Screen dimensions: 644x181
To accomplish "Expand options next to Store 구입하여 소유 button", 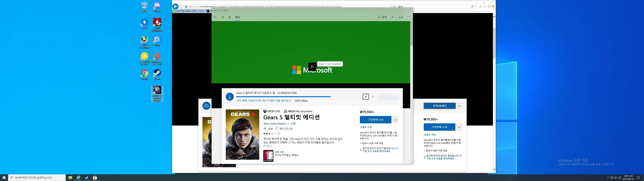I will click(x=395, y=120).
